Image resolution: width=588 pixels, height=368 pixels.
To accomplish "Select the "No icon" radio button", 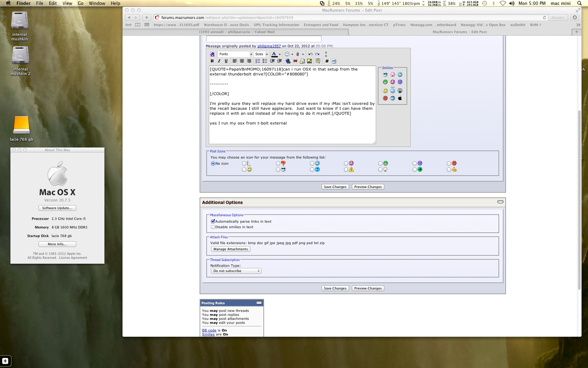I will tap(213, 163).
